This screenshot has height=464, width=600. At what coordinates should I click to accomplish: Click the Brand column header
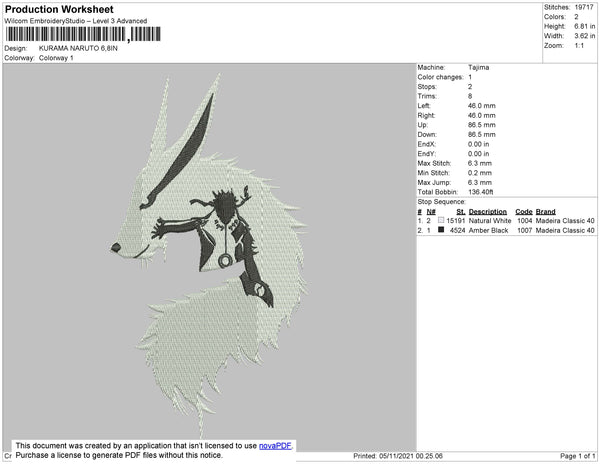pos(545,211)
